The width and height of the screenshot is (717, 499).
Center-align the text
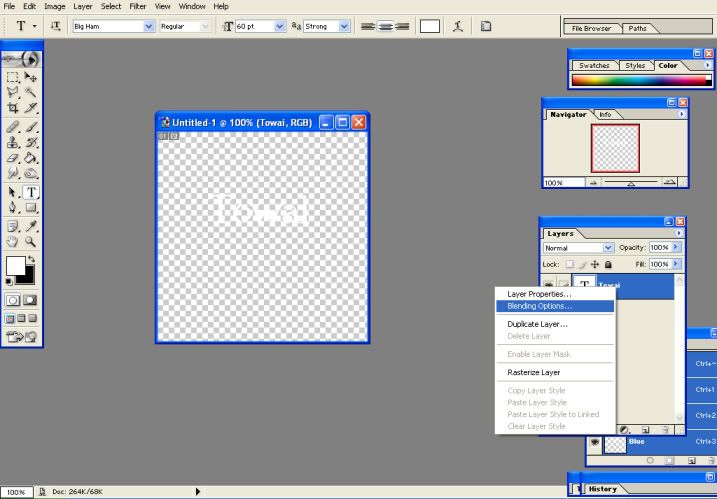(x=385, y=27)
